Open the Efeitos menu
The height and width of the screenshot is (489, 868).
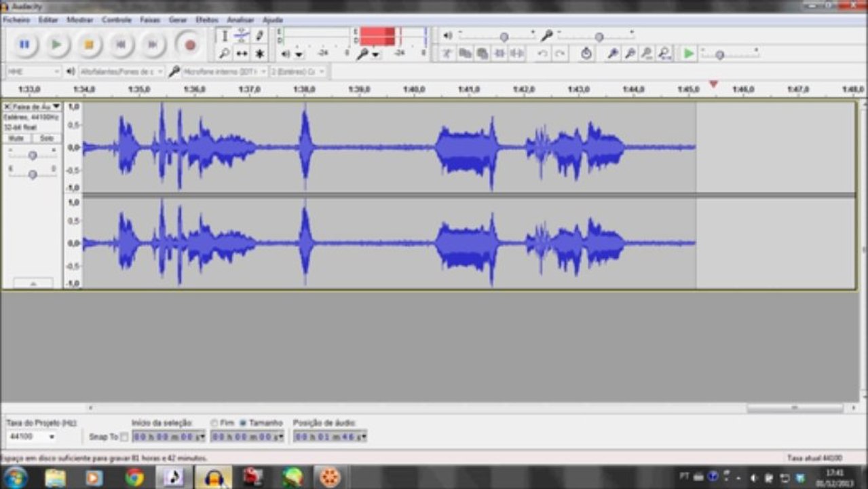[207, 20]
